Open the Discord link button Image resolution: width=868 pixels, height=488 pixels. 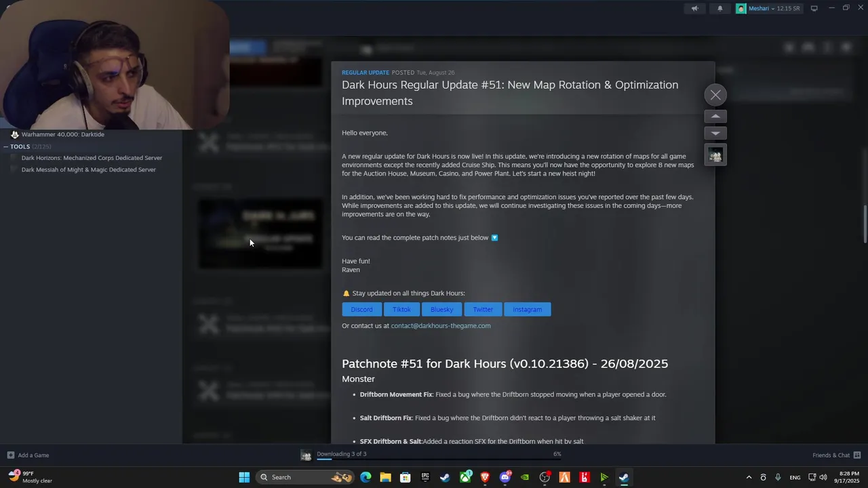click(x=361, y=309)
